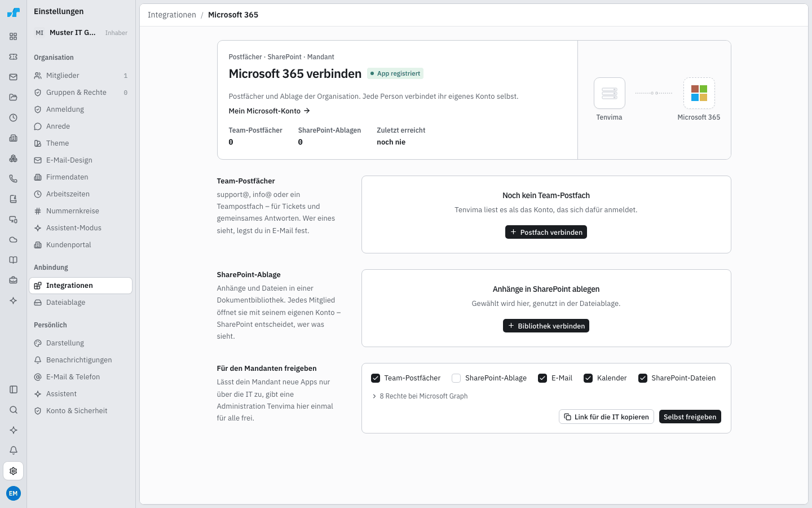
Task: Open the mail envelope icon in the left rail
Action: point(14,77)
